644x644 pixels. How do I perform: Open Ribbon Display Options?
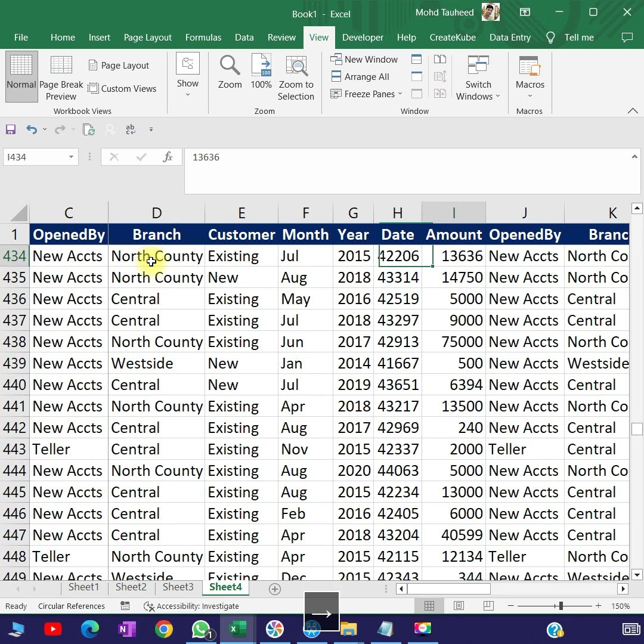525,13
